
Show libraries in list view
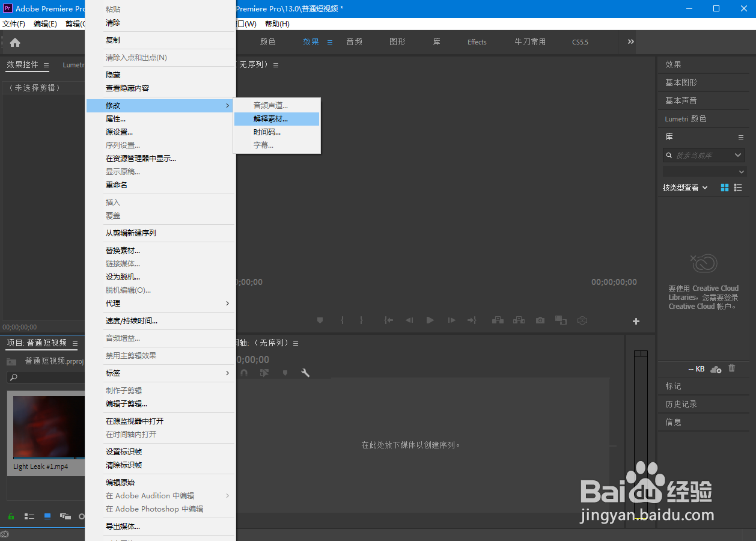[738, 188]
